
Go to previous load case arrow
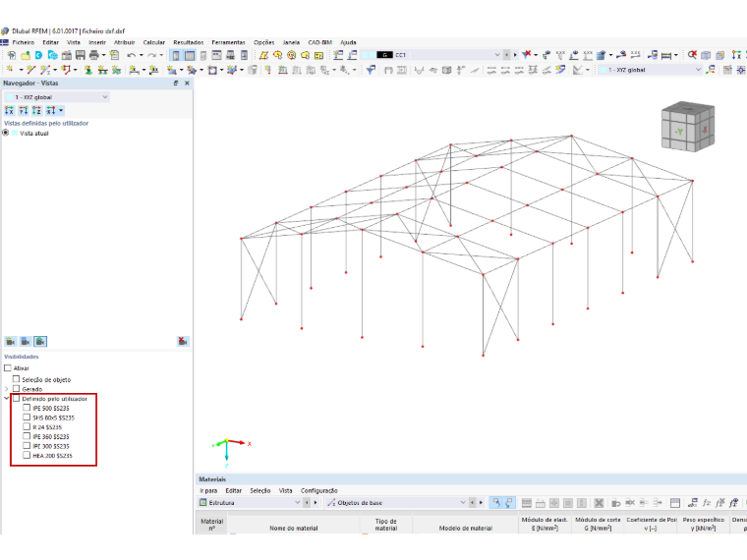click(x=506, y=55)
